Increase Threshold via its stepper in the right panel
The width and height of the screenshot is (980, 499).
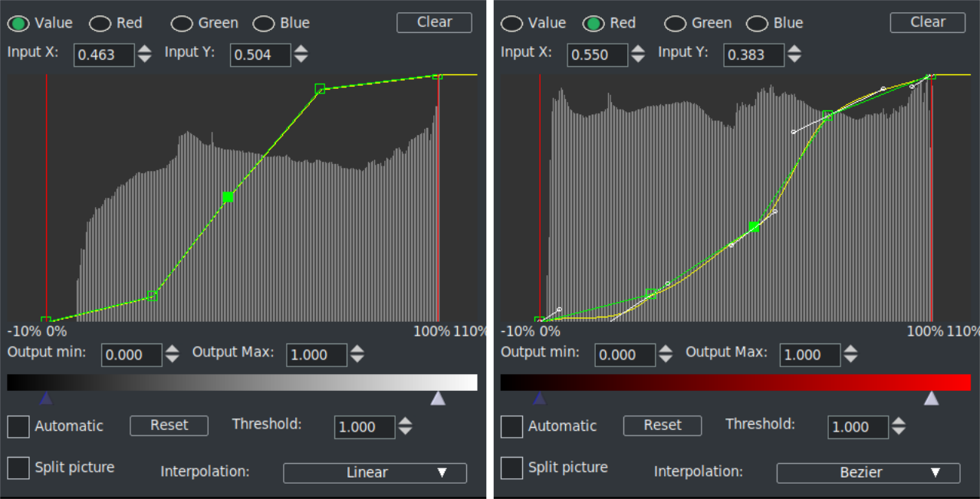pos(899,422)
